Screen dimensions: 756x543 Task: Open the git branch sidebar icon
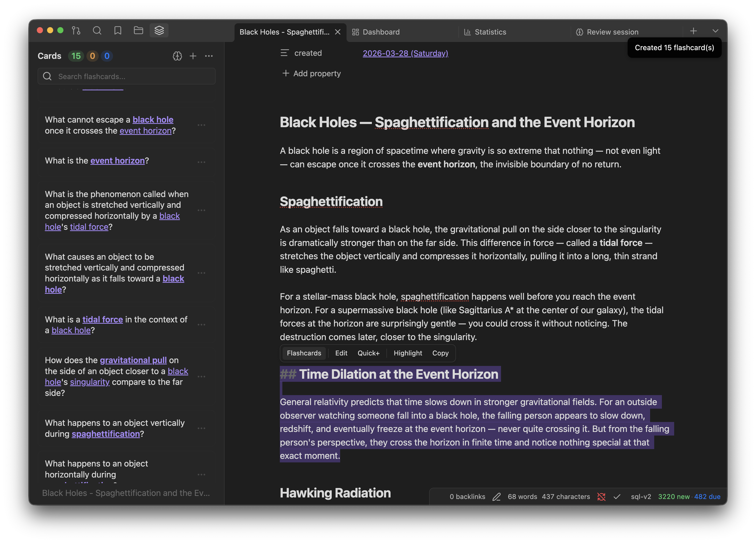pyautogui.click(x=76, y=31)
